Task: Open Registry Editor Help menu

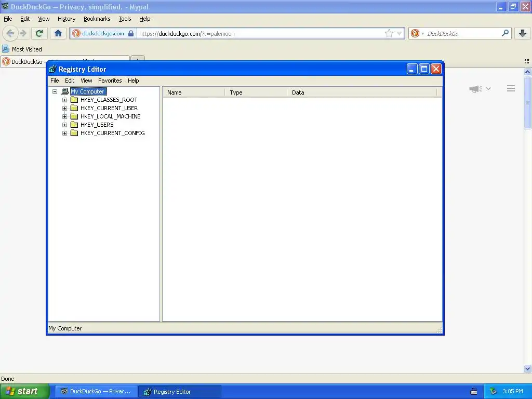Action: [134, 81]
